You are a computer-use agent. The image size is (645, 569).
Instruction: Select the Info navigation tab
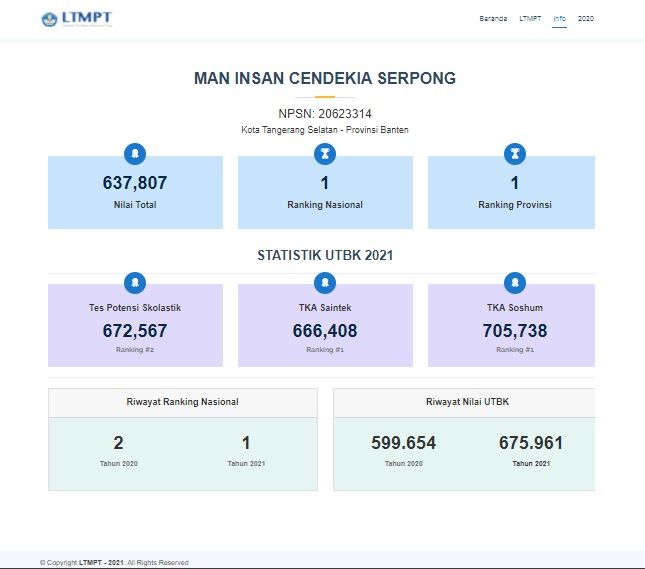[559, 19]
